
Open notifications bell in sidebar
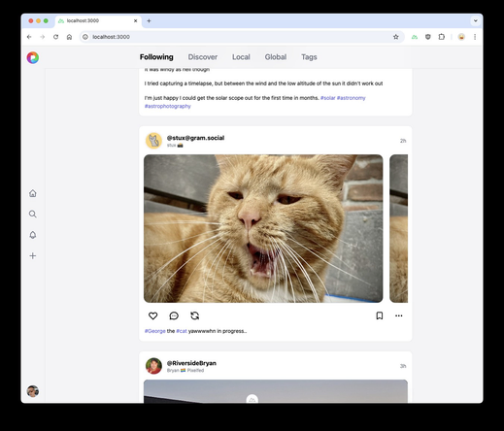pyautogui.click(x=33, y=235)
